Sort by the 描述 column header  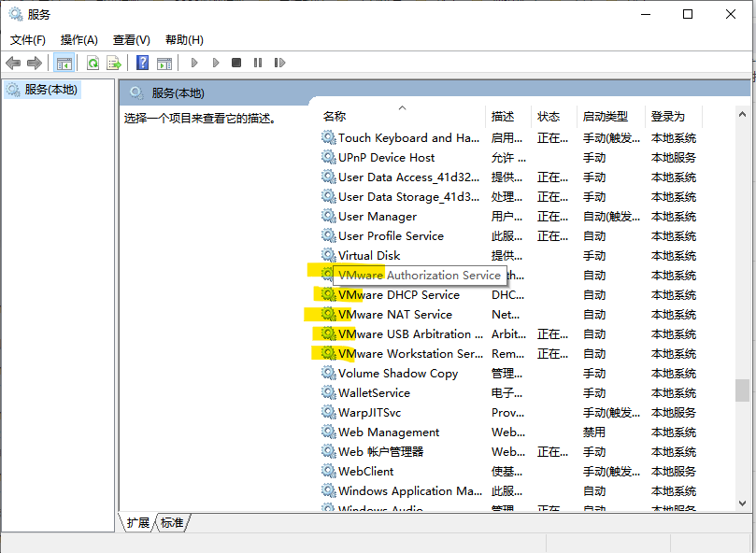(507, 116)
